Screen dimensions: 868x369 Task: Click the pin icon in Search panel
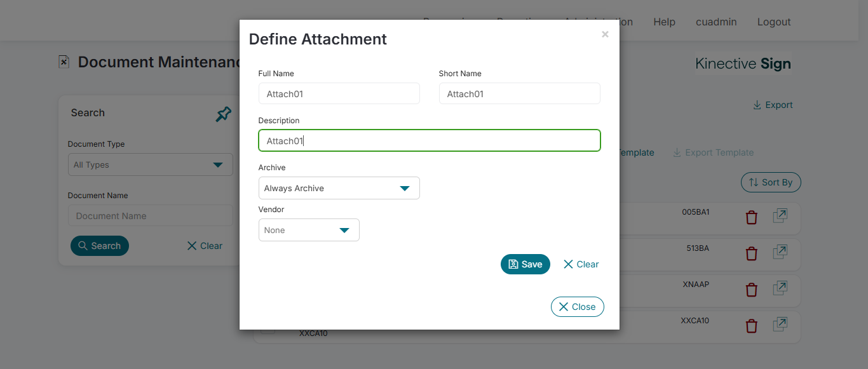pos(224,114)
